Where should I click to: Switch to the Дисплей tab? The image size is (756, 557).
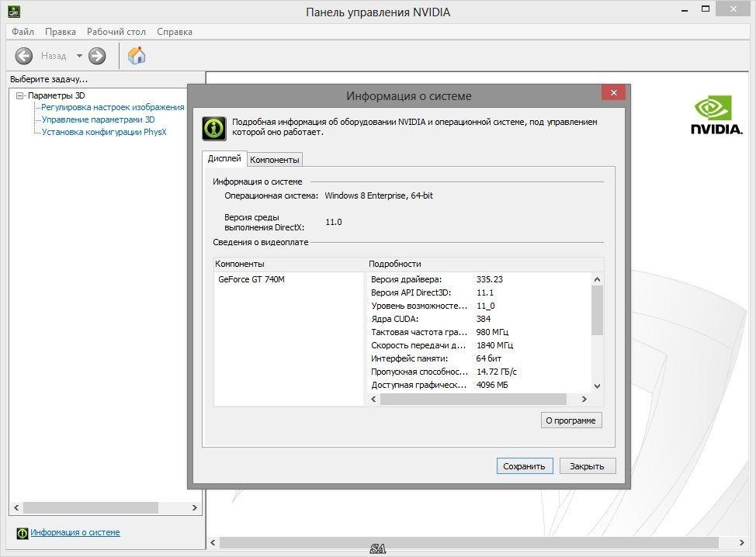coord(224,158)
